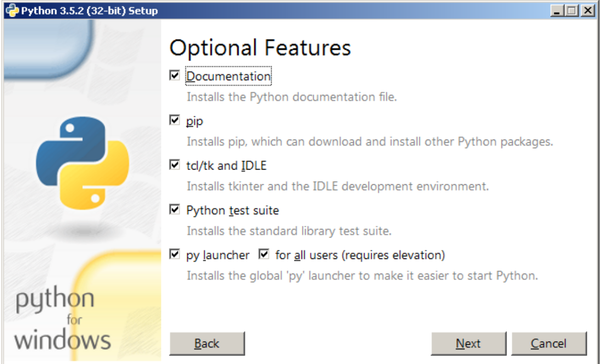Toggle the py launcher checkbox

[175, 254]
